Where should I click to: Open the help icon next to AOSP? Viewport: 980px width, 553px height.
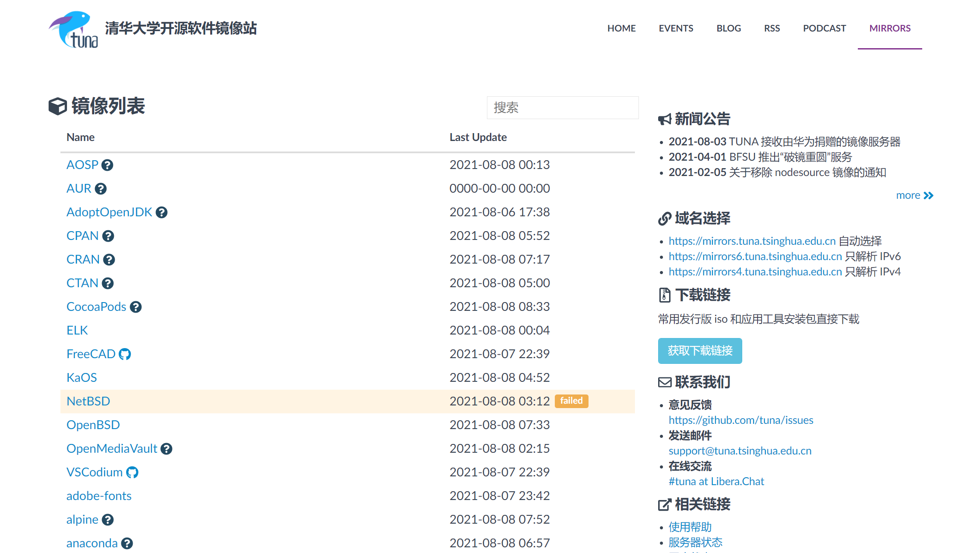point(107,165)
